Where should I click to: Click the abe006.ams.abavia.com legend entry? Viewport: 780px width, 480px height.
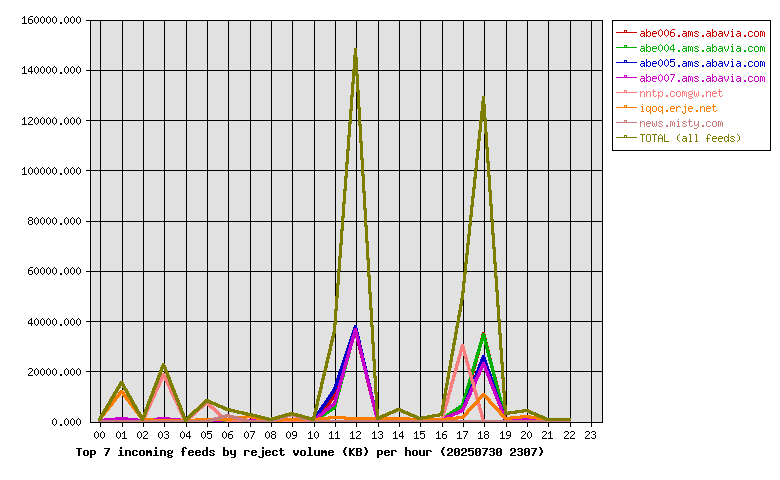click(x=690, y=33)
